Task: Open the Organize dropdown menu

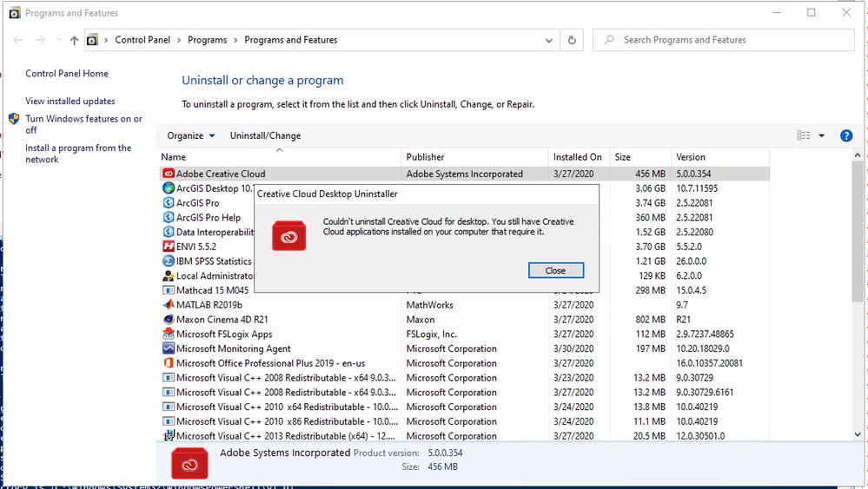Action: pyautogui.click(x=190, y=135)
